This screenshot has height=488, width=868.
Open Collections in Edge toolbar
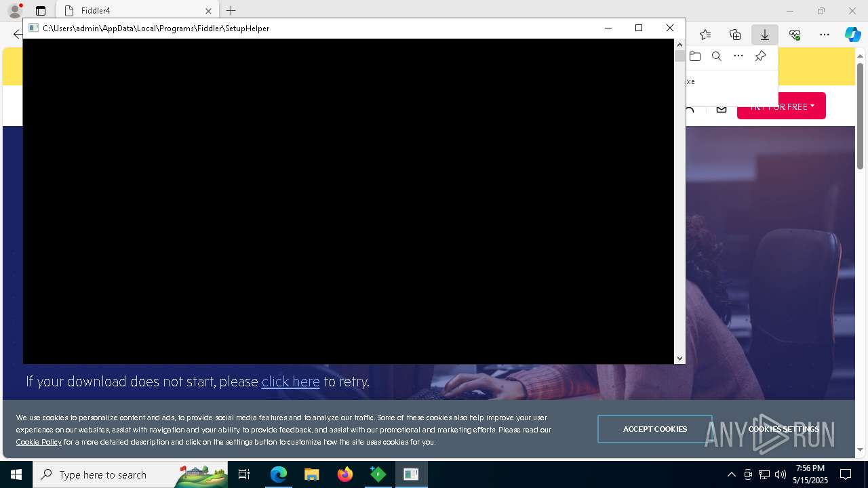click(735, 35)
